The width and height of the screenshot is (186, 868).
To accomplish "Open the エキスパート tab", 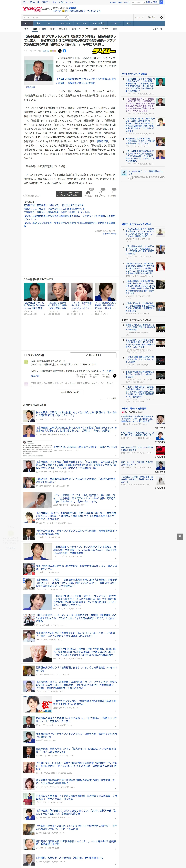I will click(x=64, y=24).
